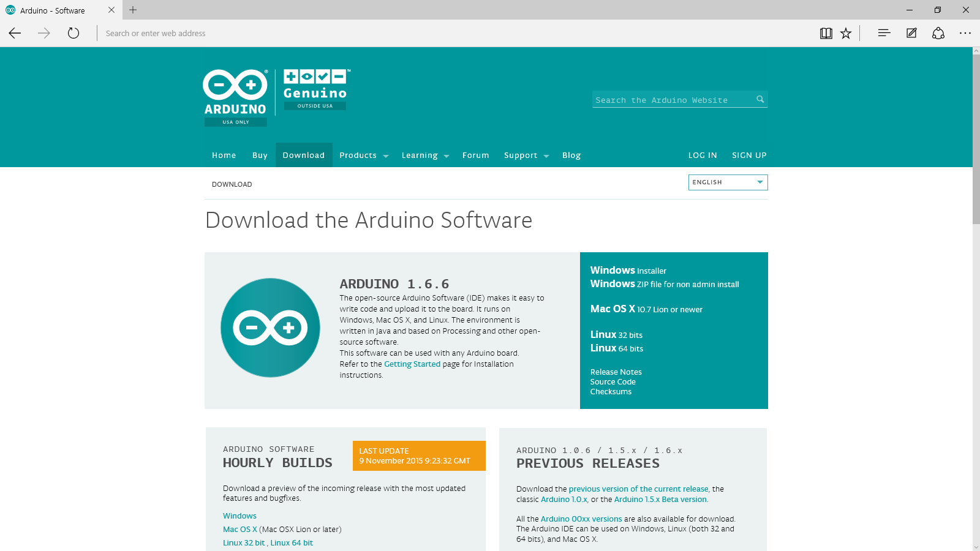Make a web note pen icon

911,33
